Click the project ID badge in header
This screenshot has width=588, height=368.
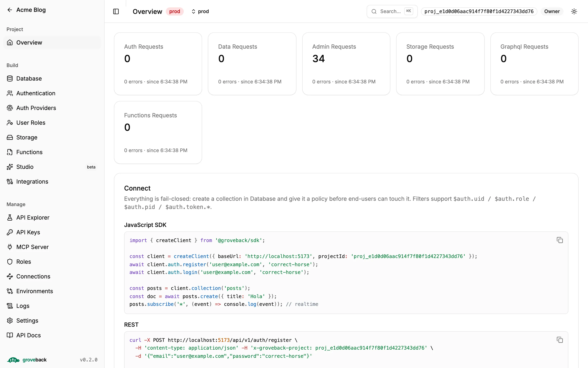point(479,11)
